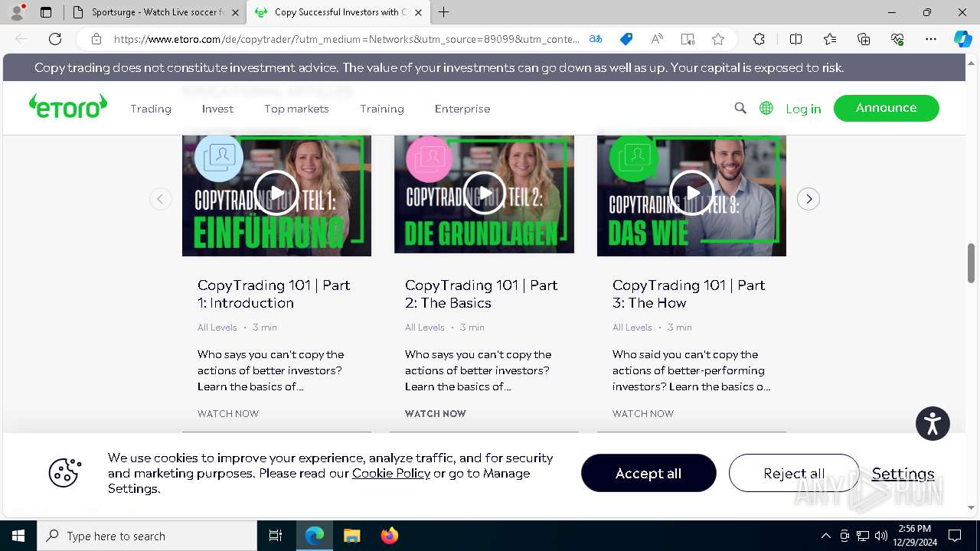The width and height of the screenshot is (980, 551).
Task: Open cookie Settings
Action: point(903,474)
